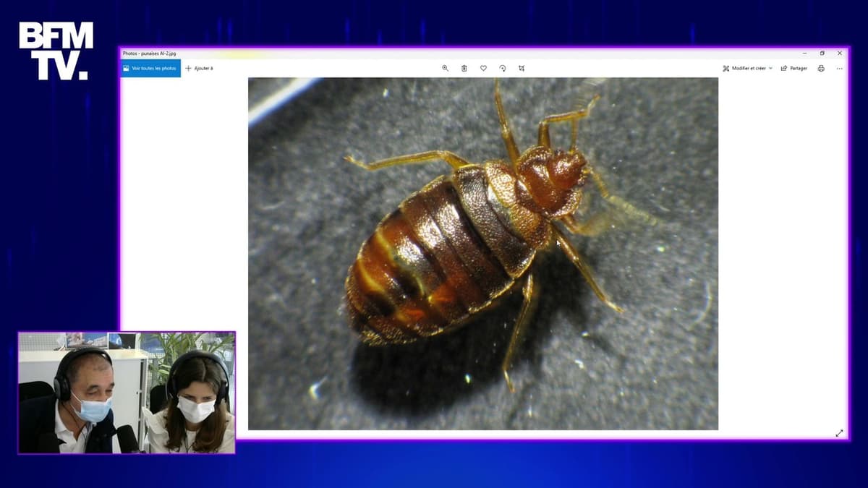Viewport: 868px width, 488px height.
Task: Print the photo via the printer icon
Action: coord(821,68)
